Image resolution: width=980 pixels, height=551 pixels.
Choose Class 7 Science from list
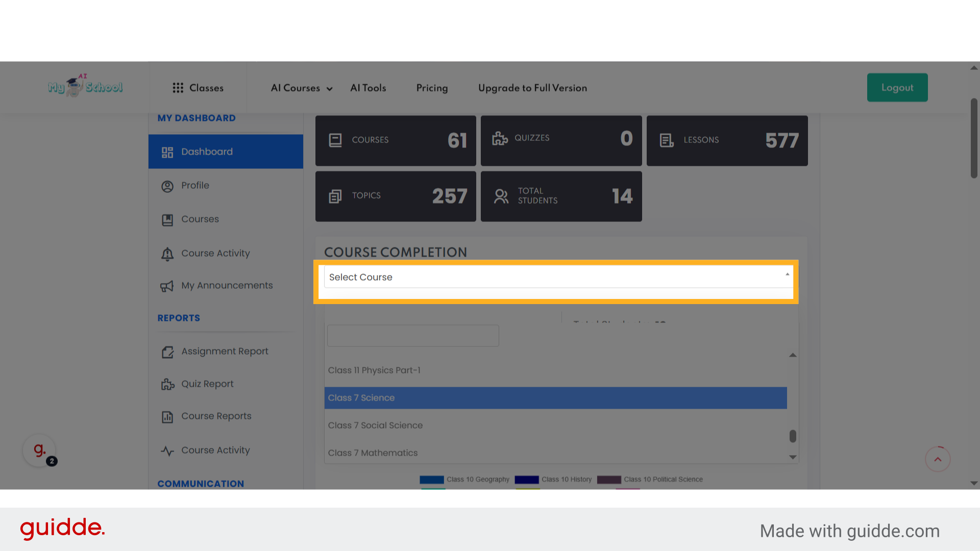coord(555,398)
